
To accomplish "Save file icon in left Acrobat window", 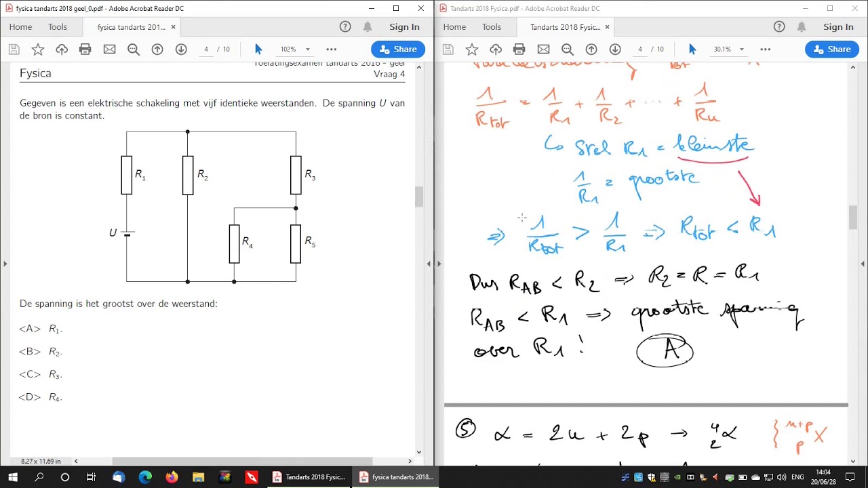I will [14, 49].
